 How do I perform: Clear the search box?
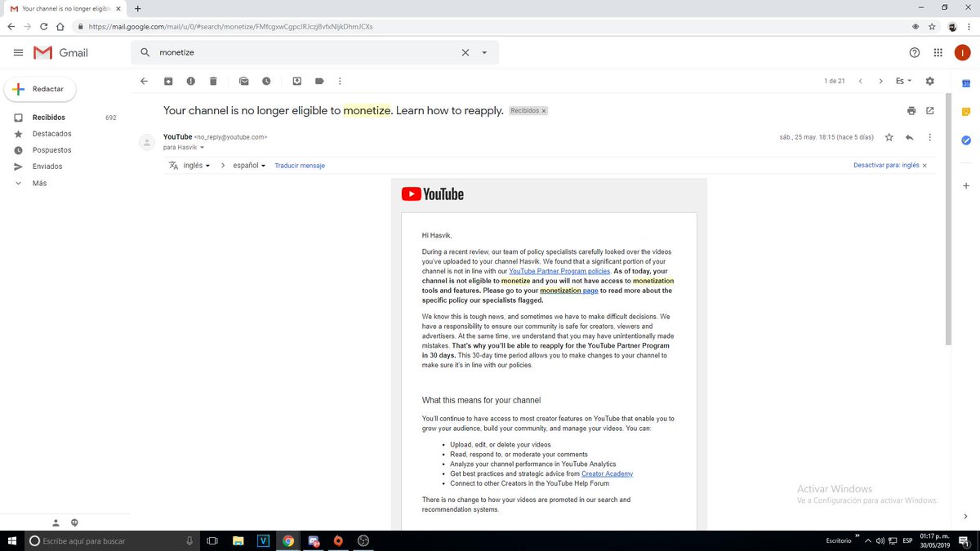tap(465, 52)
